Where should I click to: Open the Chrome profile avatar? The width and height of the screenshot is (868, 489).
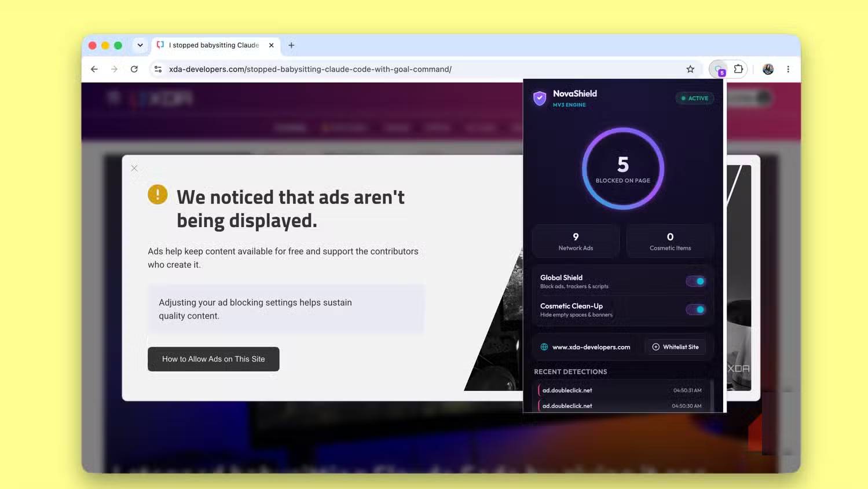pyautogui.click(x=768, y=69)
